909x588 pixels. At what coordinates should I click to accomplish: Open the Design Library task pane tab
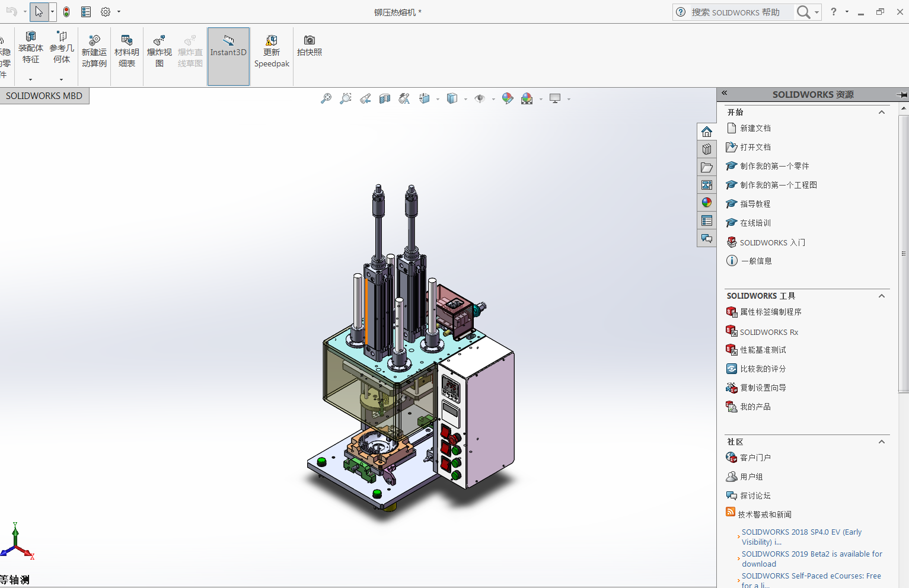pos(706,149)
